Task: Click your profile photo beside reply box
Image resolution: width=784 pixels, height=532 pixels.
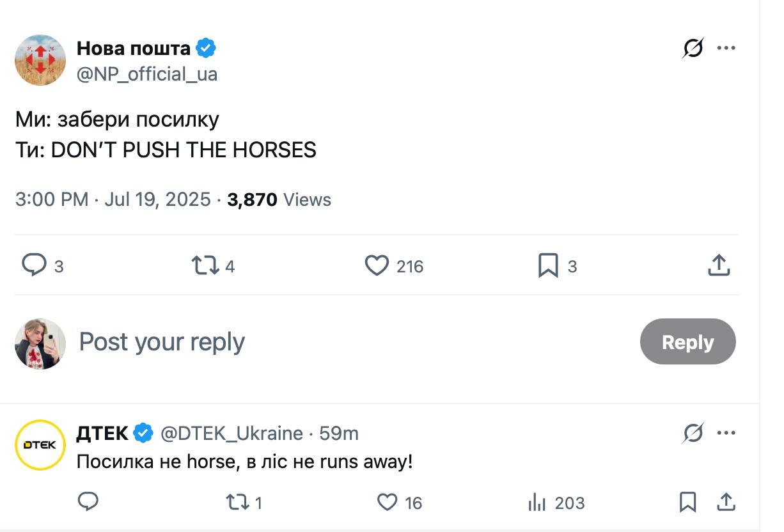Action: 40,343
